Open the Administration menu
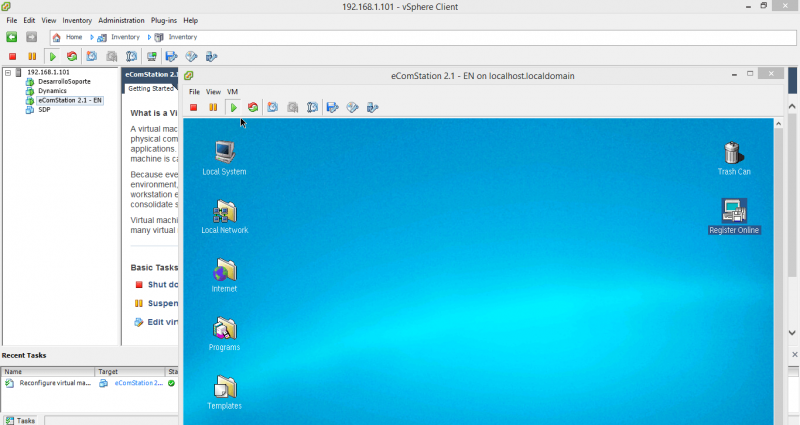Screen dimensions: 800x425 (x=121, y=20)
